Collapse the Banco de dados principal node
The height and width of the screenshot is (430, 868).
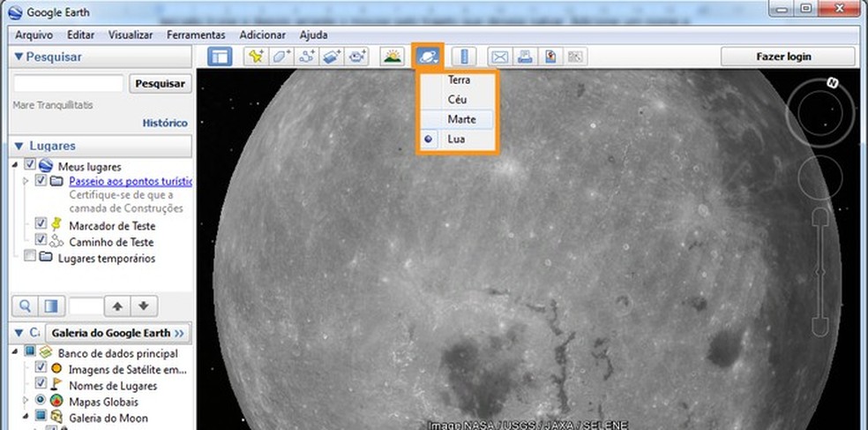coord(15,351)
